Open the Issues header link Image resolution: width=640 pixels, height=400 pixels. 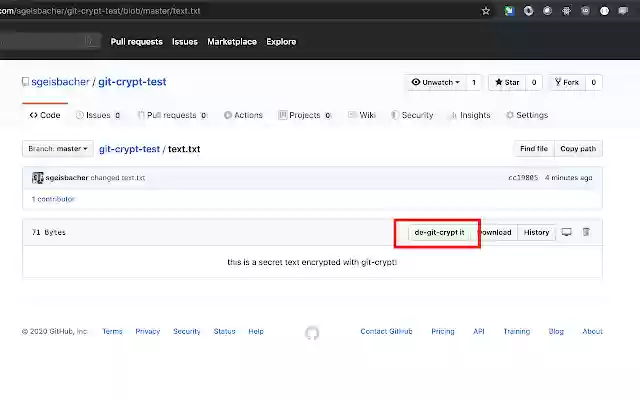coord(184,42)
